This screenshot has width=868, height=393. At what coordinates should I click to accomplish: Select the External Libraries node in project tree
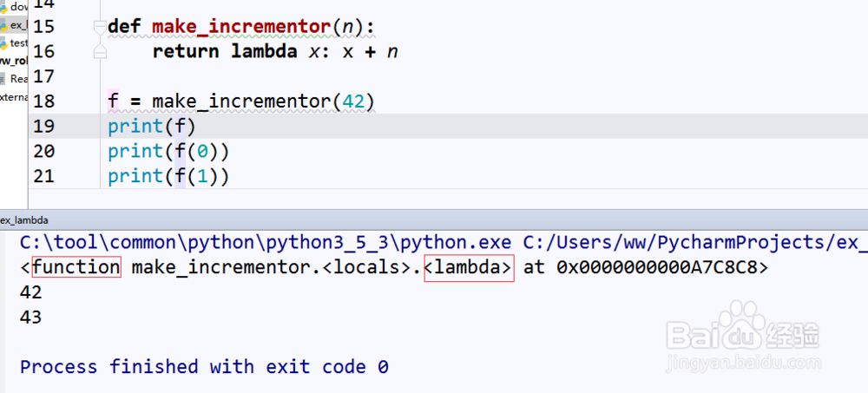click(13, 97)
